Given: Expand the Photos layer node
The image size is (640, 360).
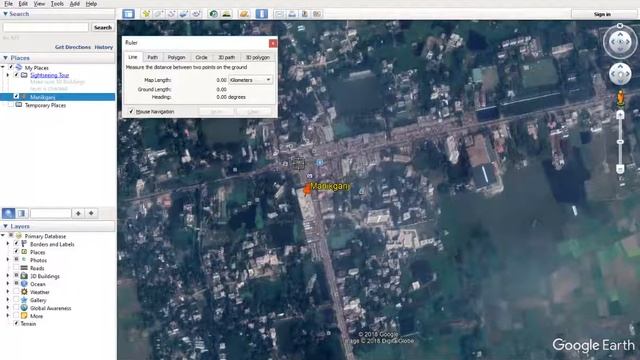Looking at the screenshot, I should pyautogui.click(x=8, y=260).
